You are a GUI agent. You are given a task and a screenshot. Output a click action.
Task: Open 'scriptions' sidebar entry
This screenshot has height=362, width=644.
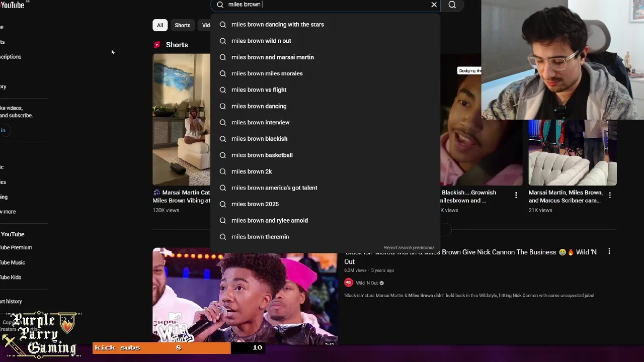point(11,57)
